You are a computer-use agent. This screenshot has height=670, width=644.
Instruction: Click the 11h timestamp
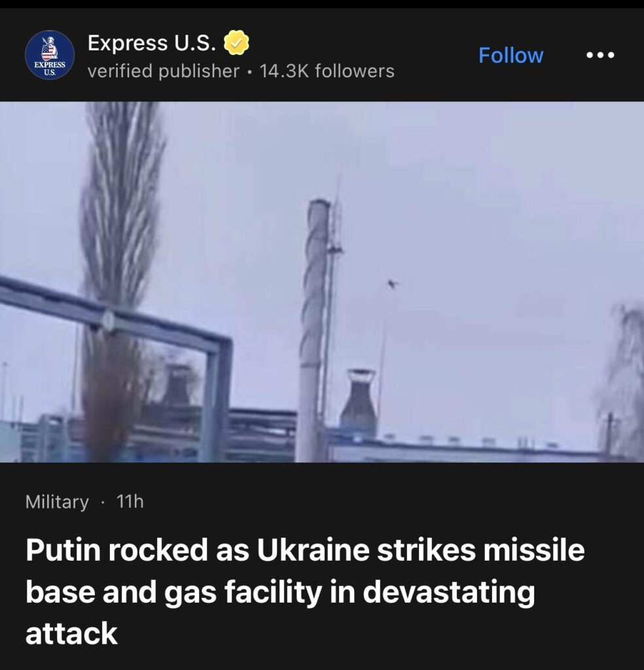click(130, 501)
